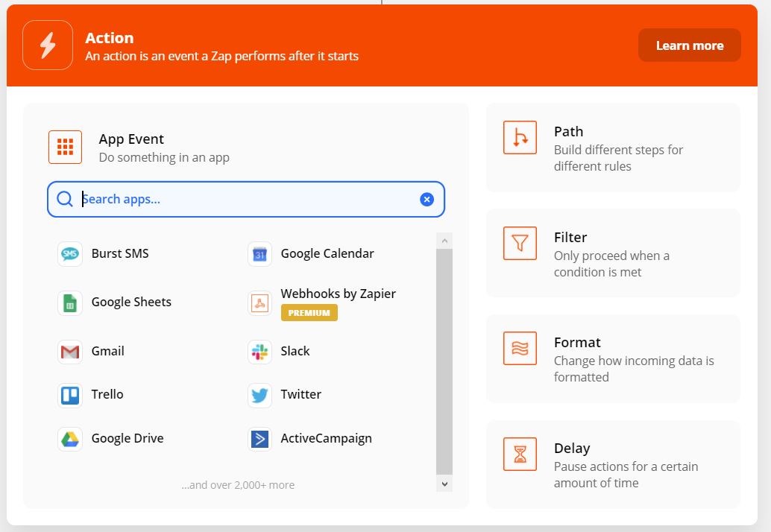This screenshot has height=532, width=771.
Task: Click '...and over 2,000+ more' text
Action: [238, 485]
